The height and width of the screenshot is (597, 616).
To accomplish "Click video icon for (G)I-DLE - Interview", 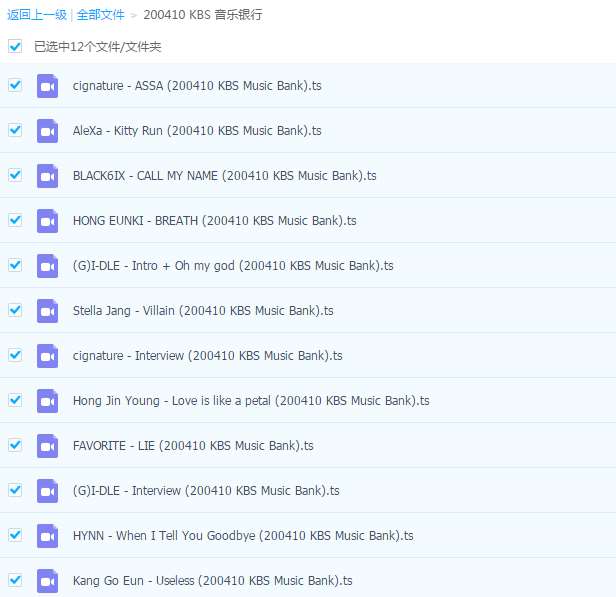I will 47,491.
